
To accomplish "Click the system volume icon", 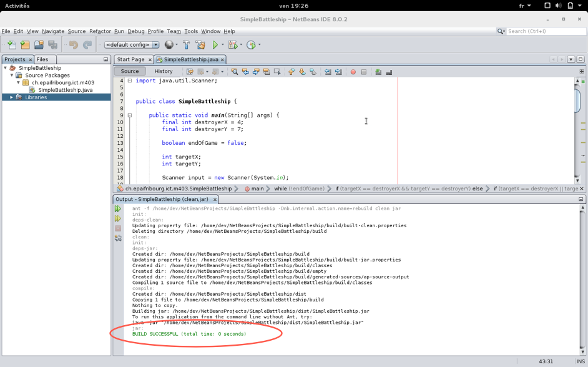I will pos(559,6).
